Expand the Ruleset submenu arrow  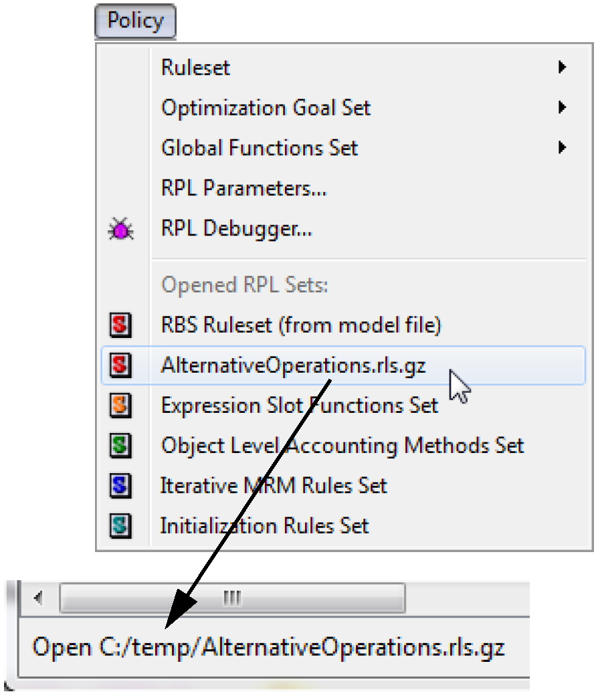pyautogui.click(x=563, y=68)
